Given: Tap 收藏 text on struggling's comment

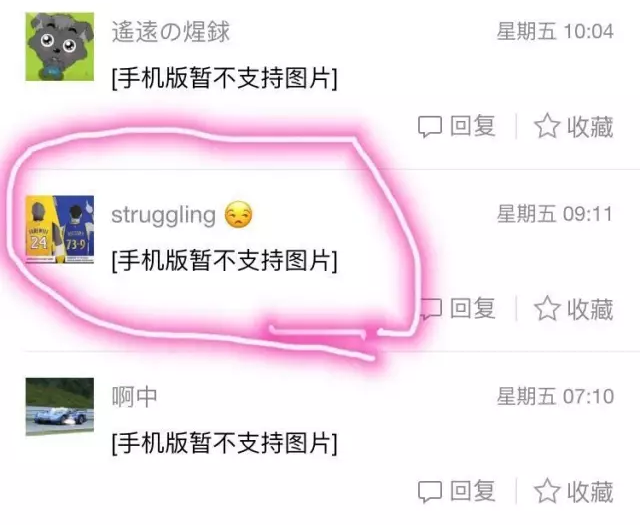Looking at the screenshot, I should pos(590,309).
